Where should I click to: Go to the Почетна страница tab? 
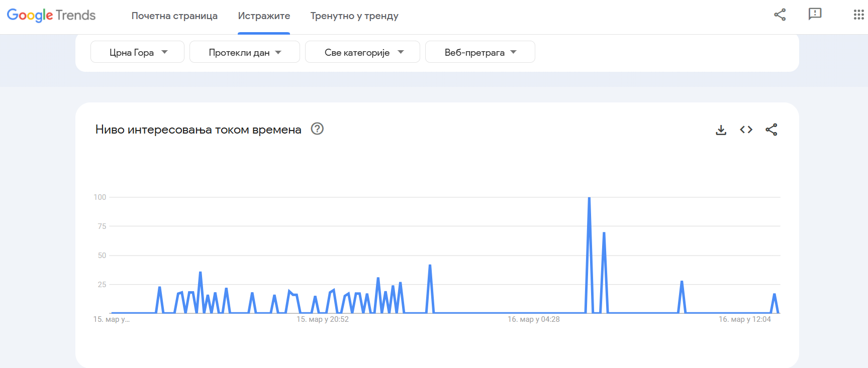(x=174, y=16)
